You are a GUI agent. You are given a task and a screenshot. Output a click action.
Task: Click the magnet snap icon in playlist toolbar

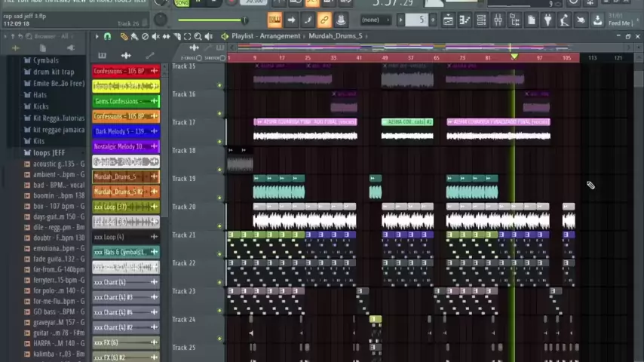107,36
